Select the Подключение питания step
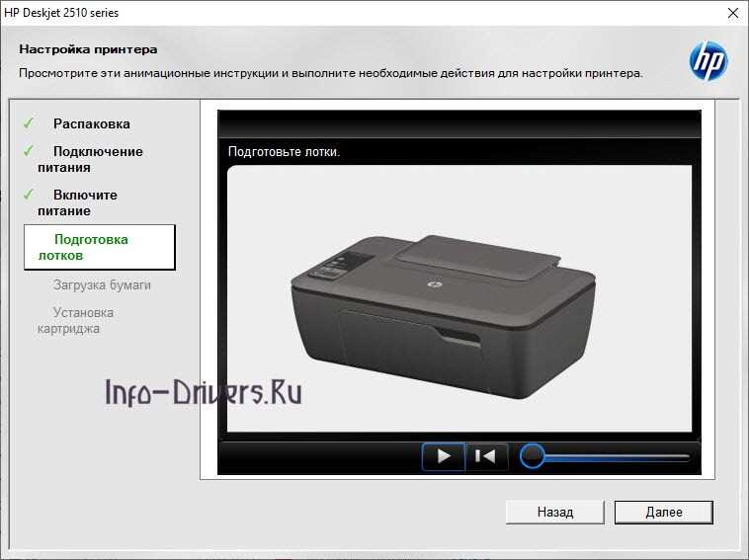Image resolution: width=749 pixels, height=560 pixels. tap(90, 159)
